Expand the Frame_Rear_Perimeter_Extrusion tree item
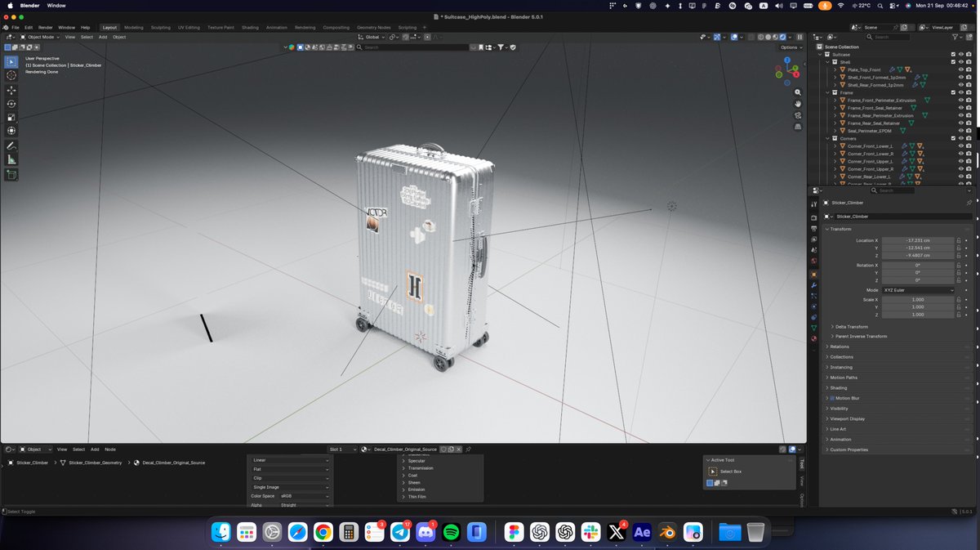Screen dimensions: 980x550 [835, 115]
